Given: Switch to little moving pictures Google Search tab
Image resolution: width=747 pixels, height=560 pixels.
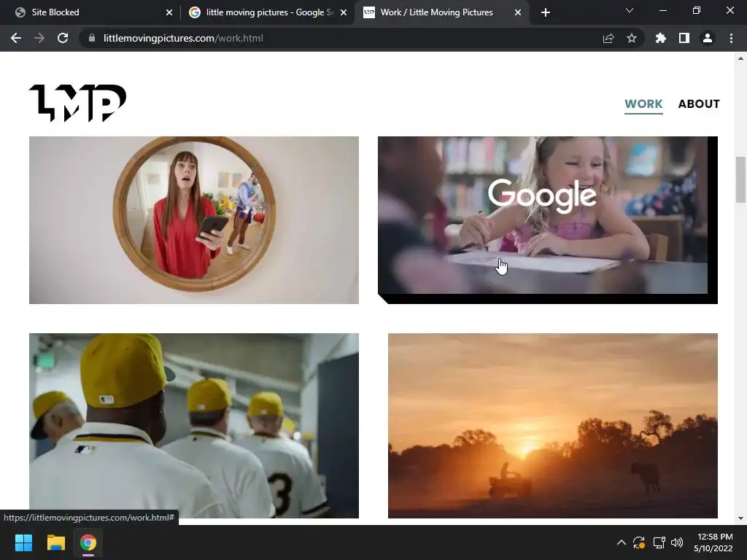Looking at the screenshot, I should pyautogui.click(x=267, y=12).
